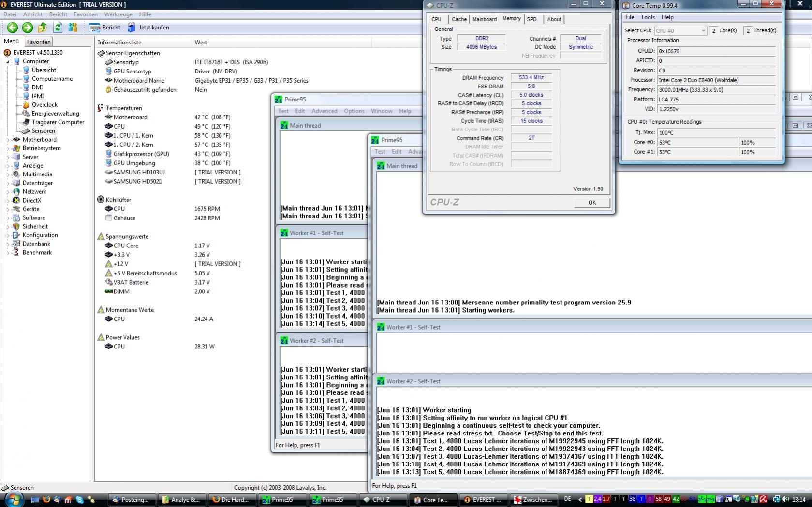Open the Bericht report wizard
The height and width of the screenshot is (507, 812).
(105, 28)
